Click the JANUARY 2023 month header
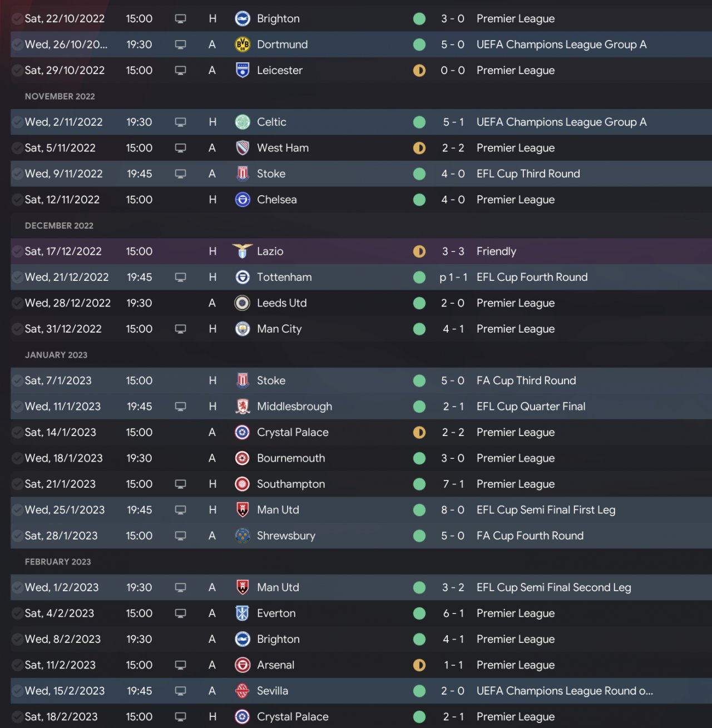Image resolution: width=712 pixels, height=728 pixels. [56, 355]
